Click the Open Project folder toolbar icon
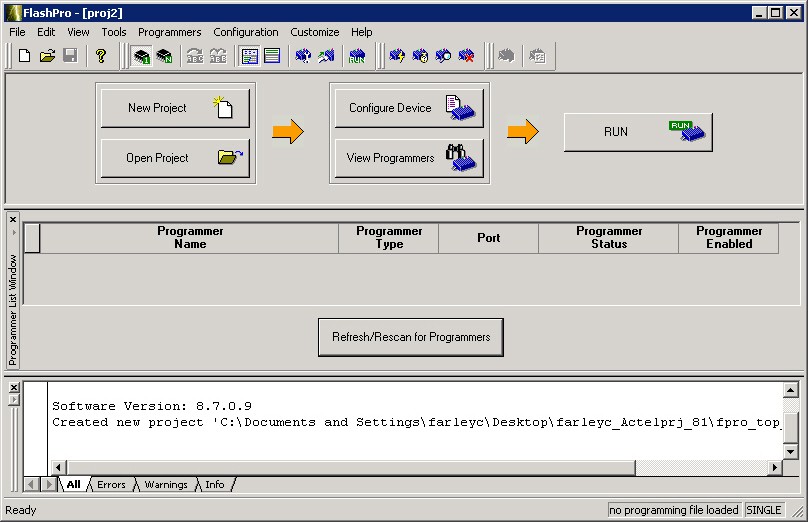Screen dimensions: 808x522 click(x=47, y=56)
